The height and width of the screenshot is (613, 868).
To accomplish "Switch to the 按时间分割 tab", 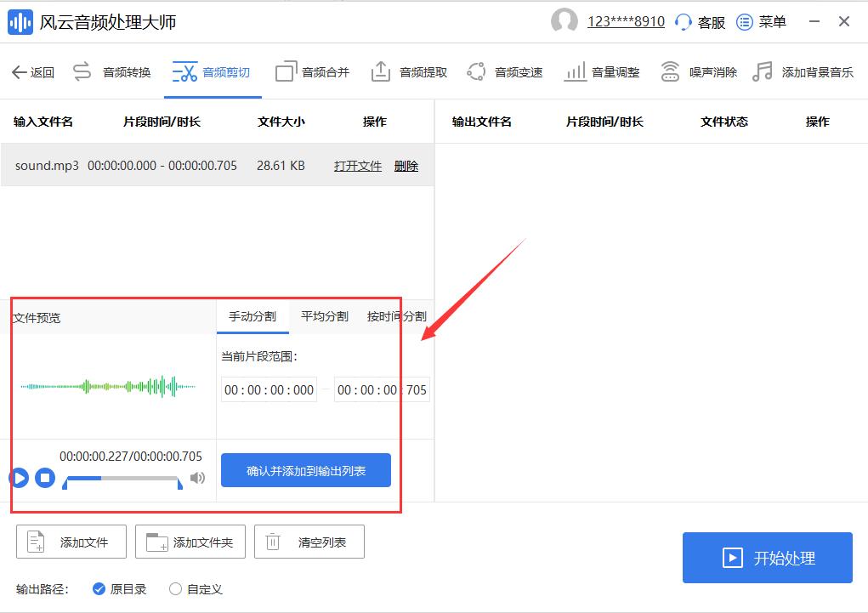I will pyautogui.click(x=395, y=315).
